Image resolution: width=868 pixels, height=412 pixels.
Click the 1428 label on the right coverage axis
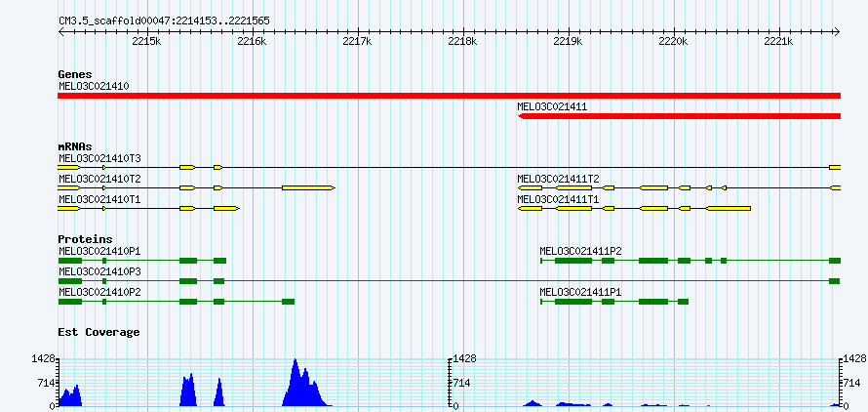pos(854,359)
